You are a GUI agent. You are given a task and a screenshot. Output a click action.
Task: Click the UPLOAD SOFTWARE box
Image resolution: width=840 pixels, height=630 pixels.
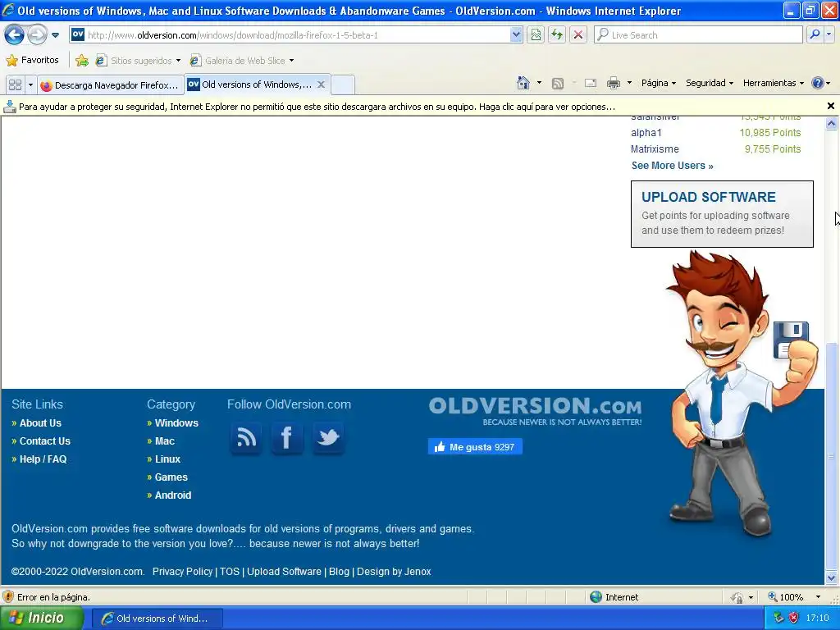[x=722, y=214]
